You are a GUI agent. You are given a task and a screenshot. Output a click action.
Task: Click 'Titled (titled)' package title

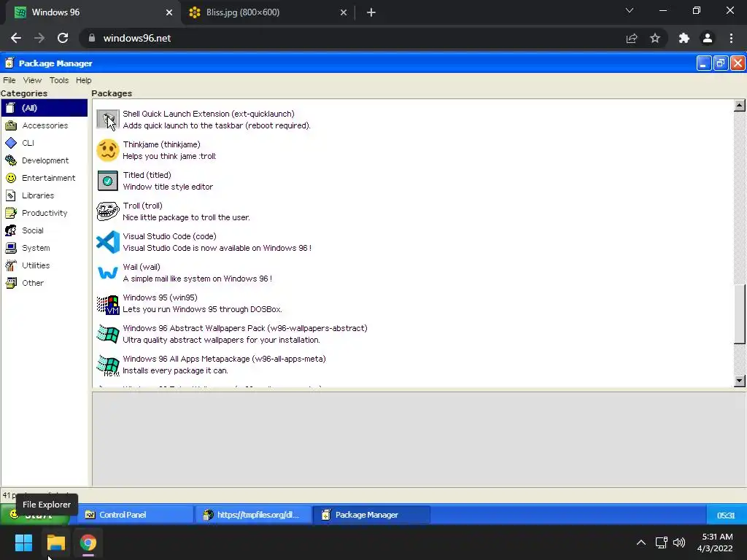(147, 175)
